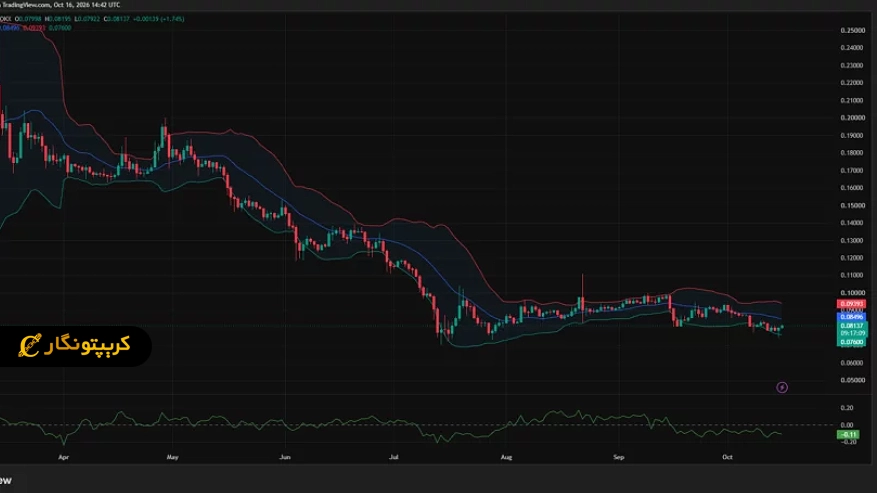Click the 09:17:09 bar countdown timer
This screenshot has height=493, width=877.
[x=851, y=333]
